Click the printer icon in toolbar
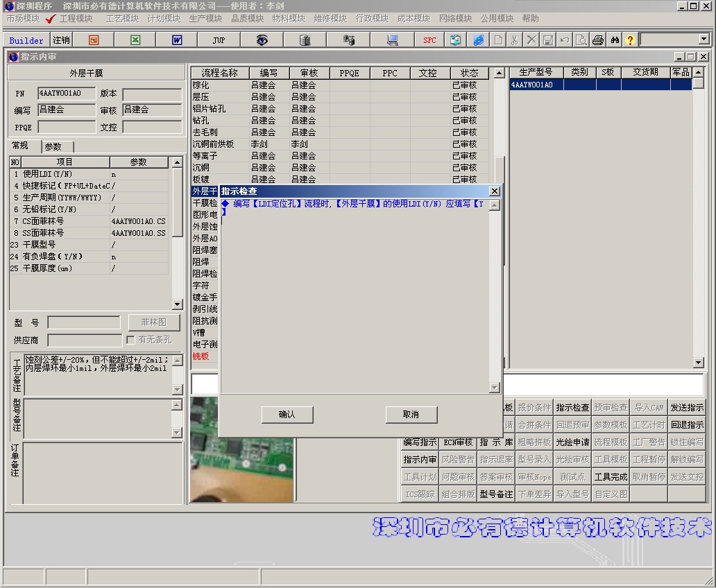This screenshot has height=588, width=716. (x=598, y=40)
